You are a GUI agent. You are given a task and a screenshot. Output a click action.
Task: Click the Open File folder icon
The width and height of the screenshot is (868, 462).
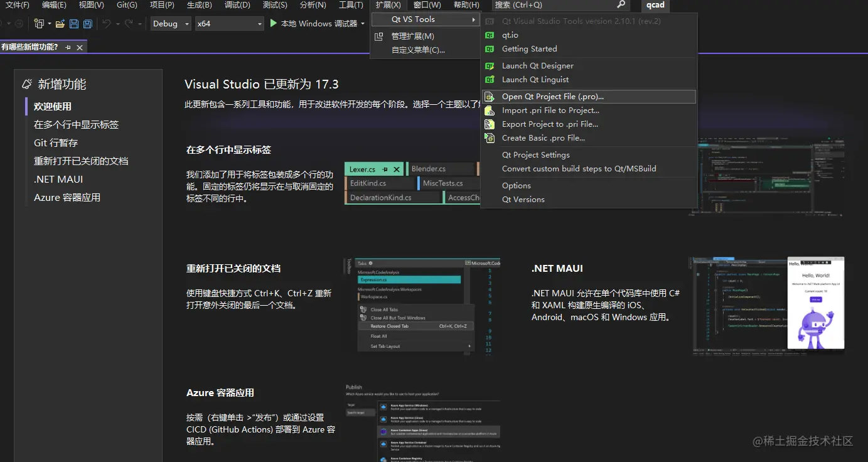click(x=60, y=24)
